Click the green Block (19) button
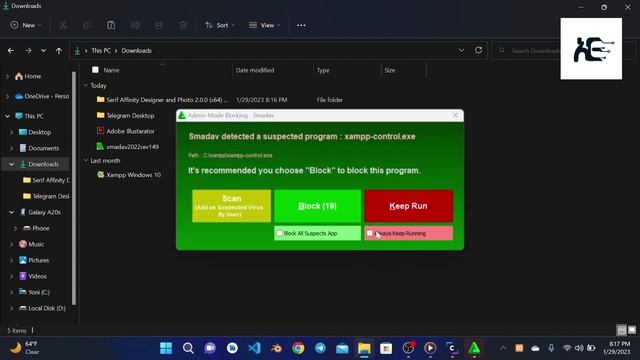The width and height of the screenshot is (640, 360). point(318,206)
